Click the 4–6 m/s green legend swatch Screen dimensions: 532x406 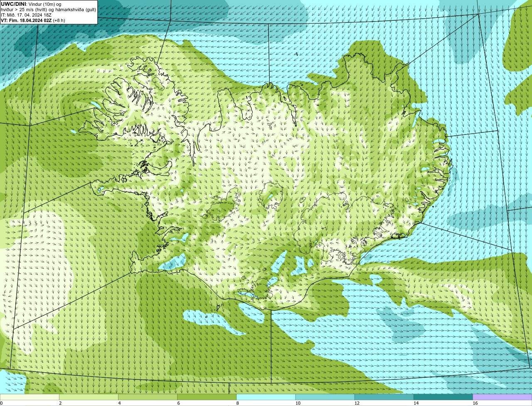[x=148, y=397]
